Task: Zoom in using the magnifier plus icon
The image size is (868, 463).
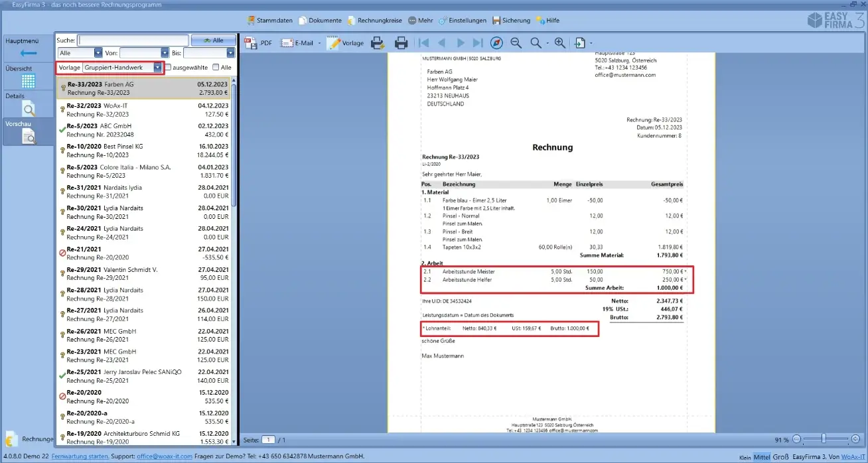Action: pos(559,43)
